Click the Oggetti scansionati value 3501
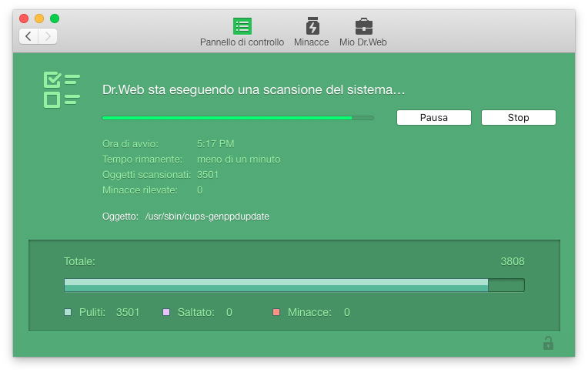The width and height of the screenshot is (588, 373). (208, 175)
